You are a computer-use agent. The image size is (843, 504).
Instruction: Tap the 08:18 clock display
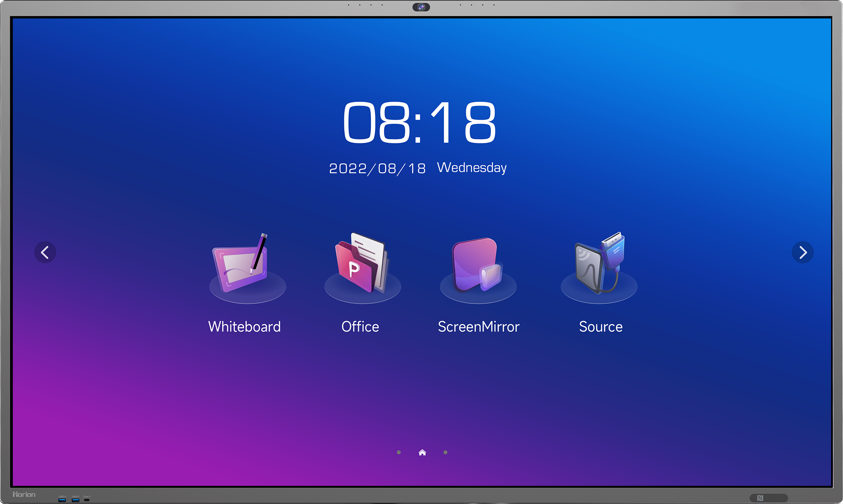click(x=419, y=123)
